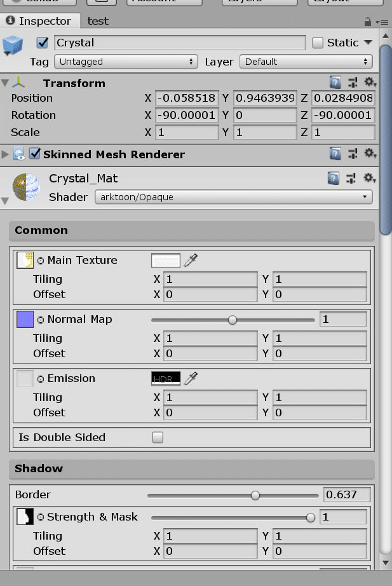Screen dimensions: 392x586
Task: Open Skinned Mesh Renderer help reference
Action: 335,154
